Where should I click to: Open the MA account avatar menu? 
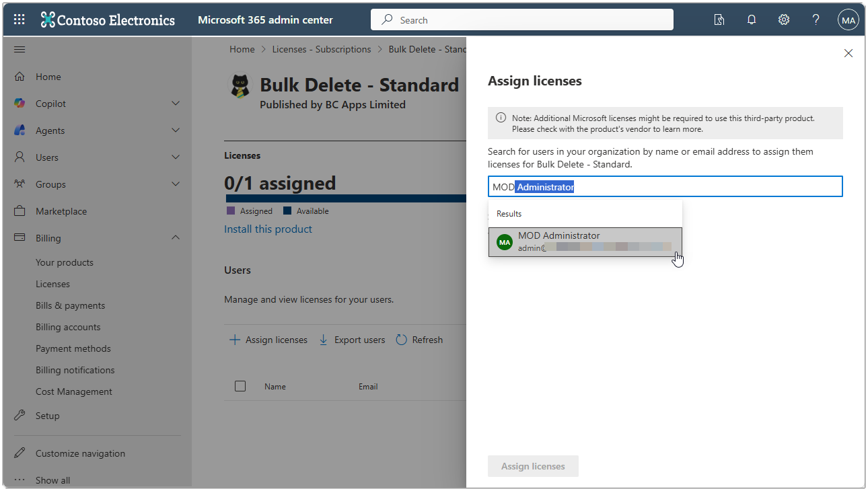click(x=848, y=20)
